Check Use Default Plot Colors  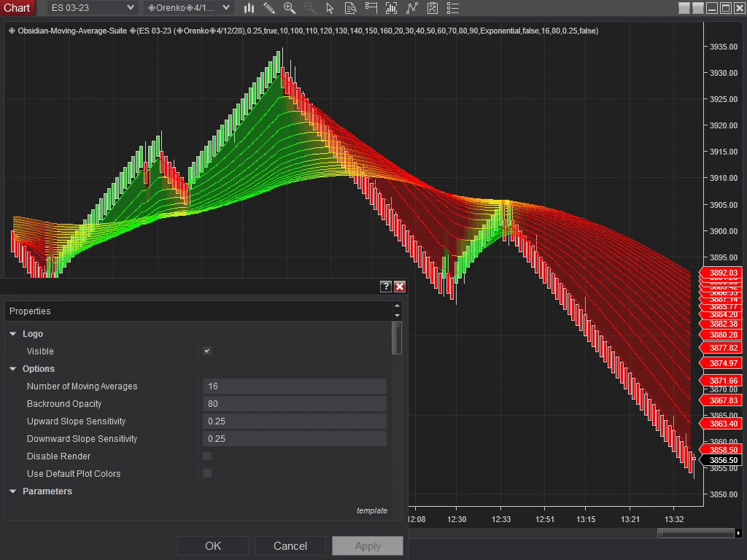(206, 473)
